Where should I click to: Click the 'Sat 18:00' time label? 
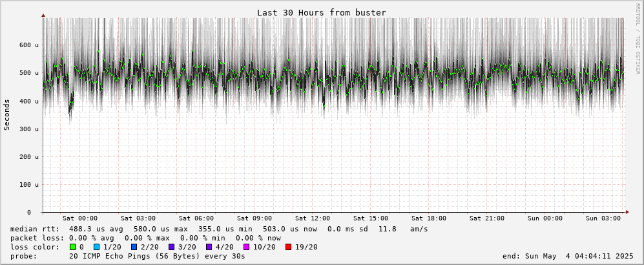[x=429, y=218]
